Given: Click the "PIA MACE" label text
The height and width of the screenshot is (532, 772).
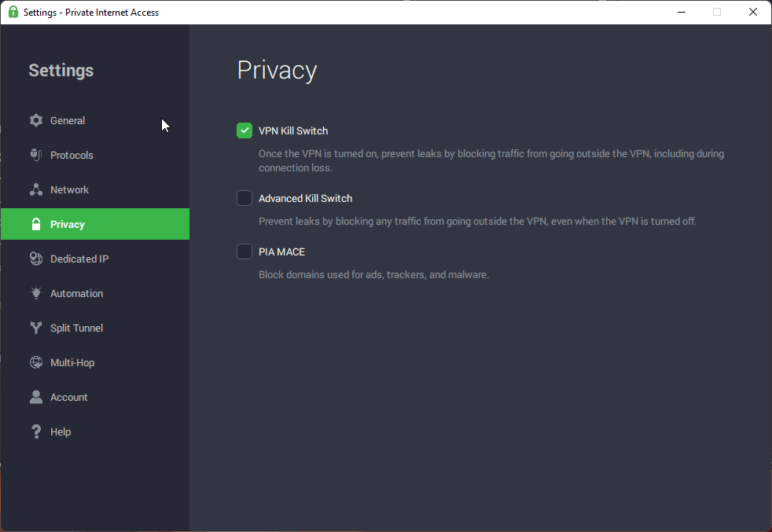Looking at the screenshot, I should (x=281, y=251).
